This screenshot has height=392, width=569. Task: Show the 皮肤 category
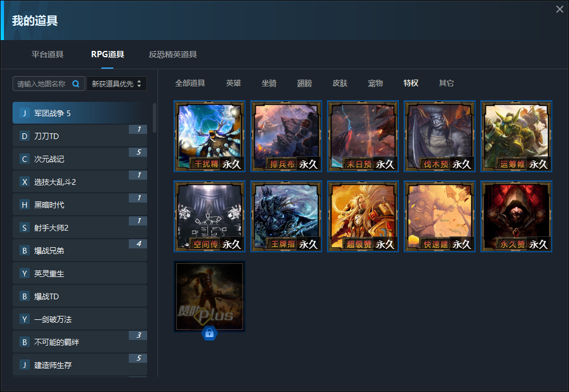(x=340, y=83)
